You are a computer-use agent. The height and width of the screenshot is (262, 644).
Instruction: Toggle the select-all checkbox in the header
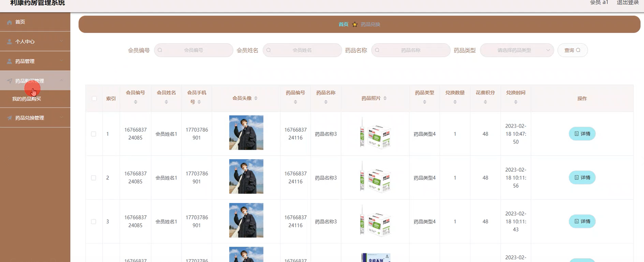(x=94, y=98)
